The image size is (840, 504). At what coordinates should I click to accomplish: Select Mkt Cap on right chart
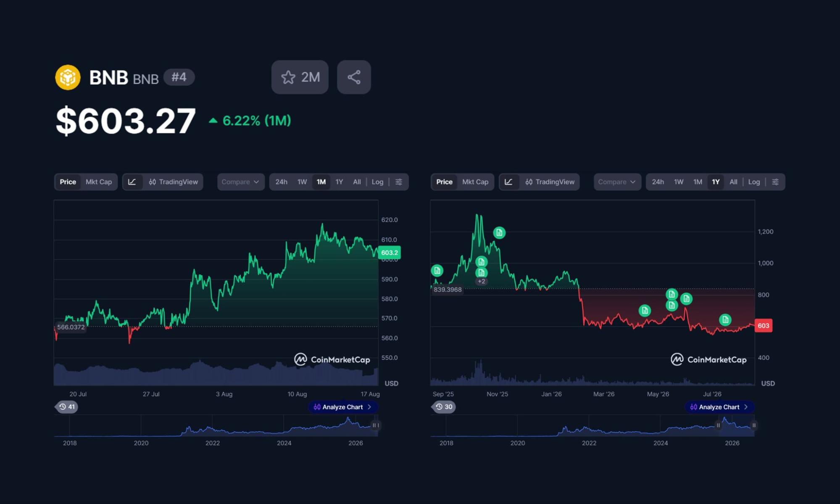tap(475, 182)
